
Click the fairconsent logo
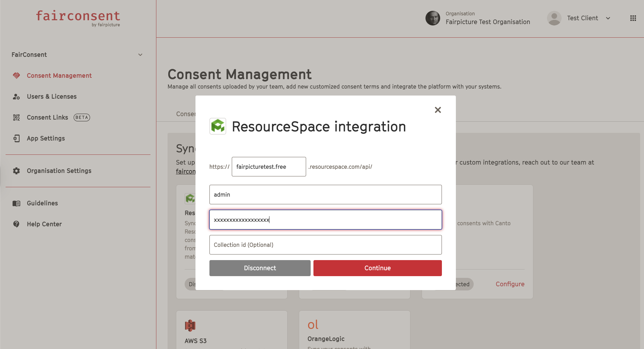pos(78,18)
